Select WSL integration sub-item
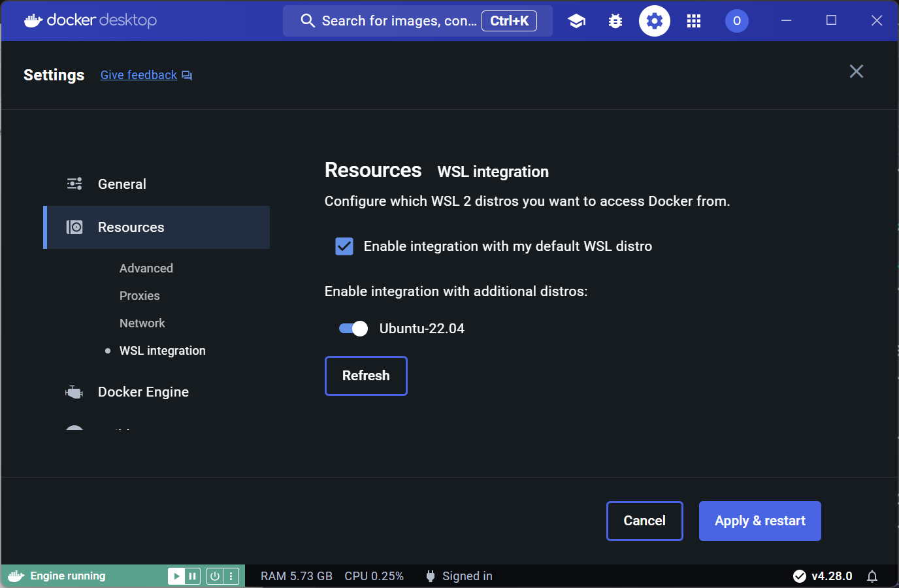 [x=163, y=351]
